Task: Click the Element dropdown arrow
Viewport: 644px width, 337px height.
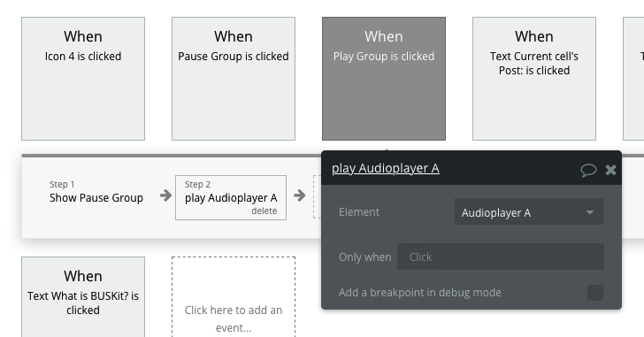Action: pyautogui.click(x=590, y=212)
